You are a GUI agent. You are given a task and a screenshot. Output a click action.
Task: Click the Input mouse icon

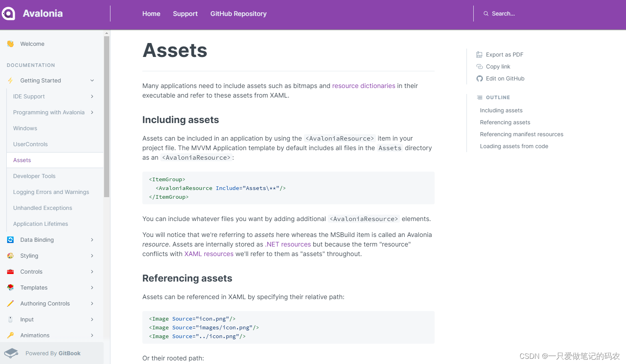(10, 319)
